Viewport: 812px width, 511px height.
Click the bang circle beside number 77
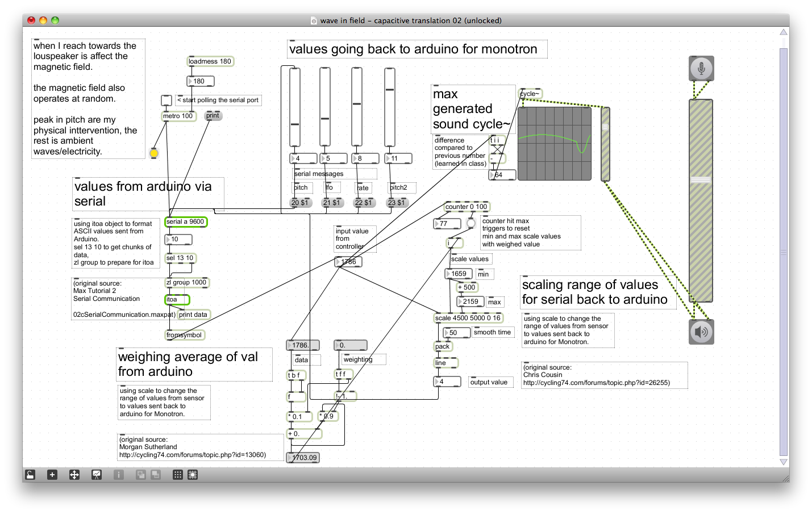click(x=470, y=224)
